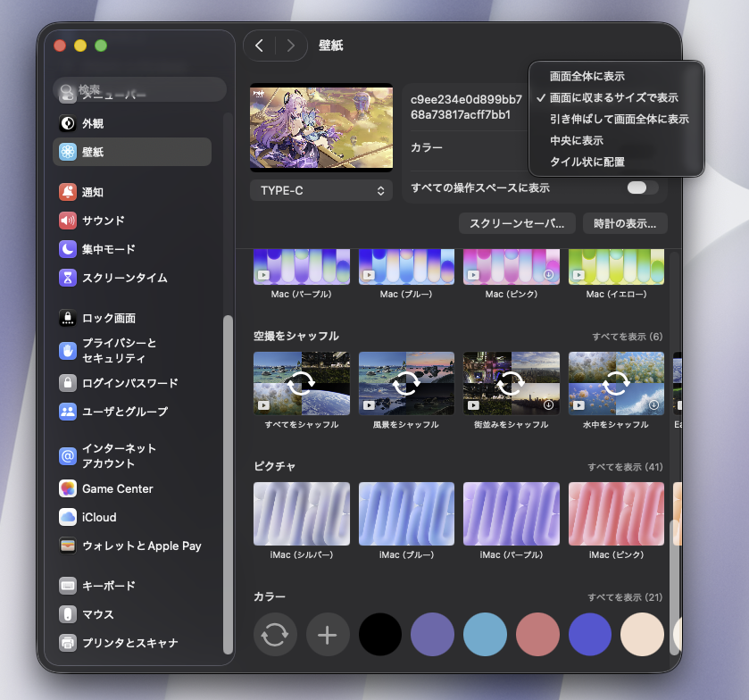The image size is (749, 700).
Task: Open 外観 settings in sidebar
Action: pyautogui.click(x=93, y=123)
